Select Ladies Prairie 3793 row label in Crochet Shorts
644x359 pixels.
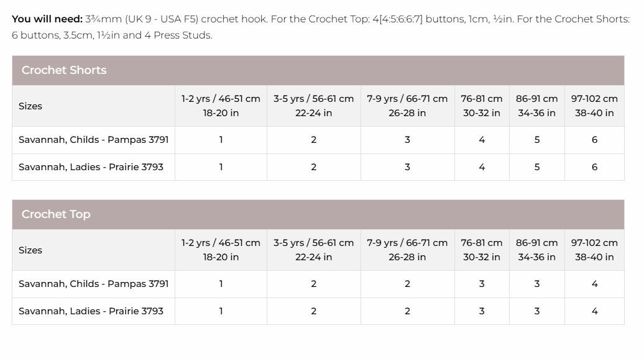[91, 167]
